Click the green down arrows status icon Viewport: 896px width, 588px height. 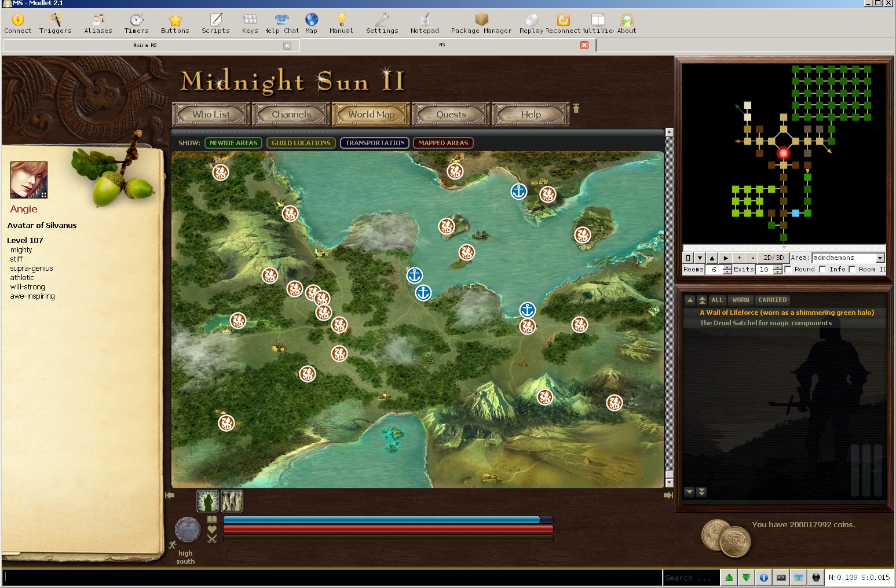tap(746, 577)
